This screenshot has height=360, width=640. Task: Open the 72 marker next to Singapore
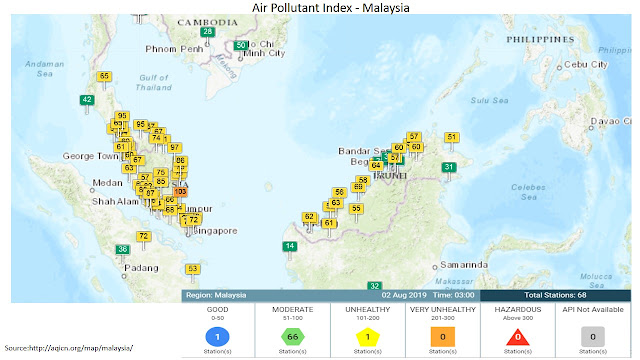[193, 220]
